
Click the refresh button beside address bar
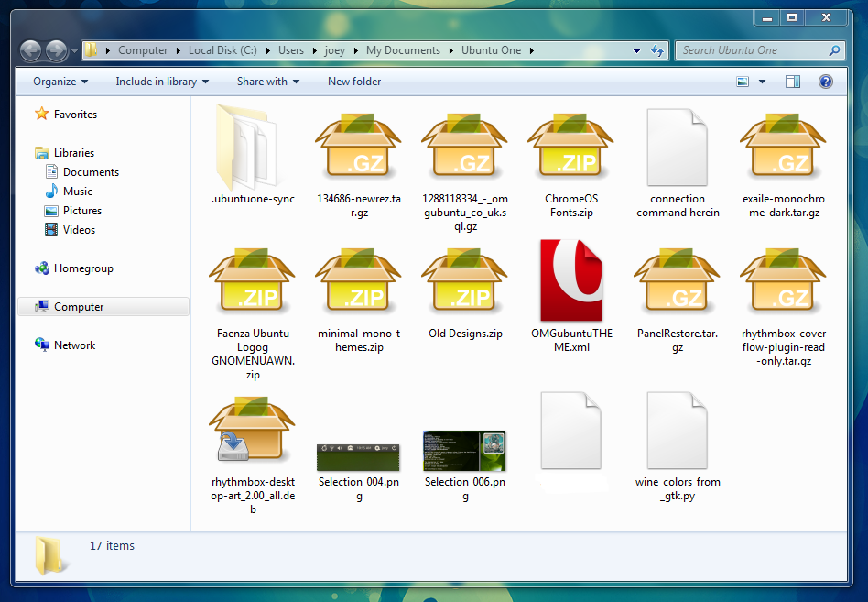pos(657,50)
